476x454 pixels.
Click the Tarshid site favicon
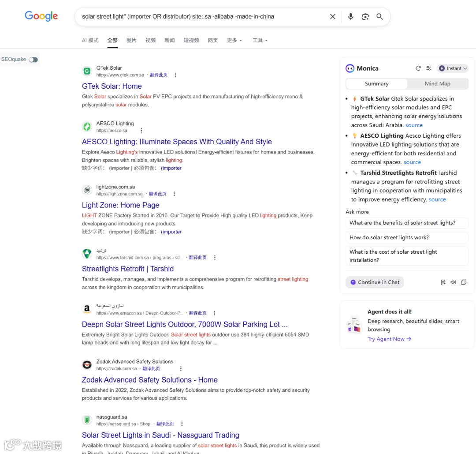coord(87,253)
